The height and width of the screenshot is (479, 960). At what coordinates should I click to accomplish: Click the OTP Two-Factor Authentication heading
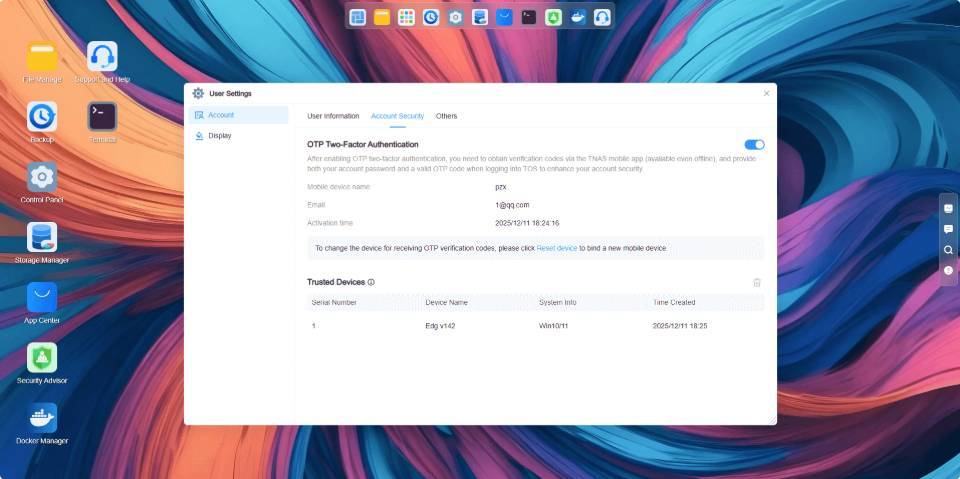click(x=362, y=145)
